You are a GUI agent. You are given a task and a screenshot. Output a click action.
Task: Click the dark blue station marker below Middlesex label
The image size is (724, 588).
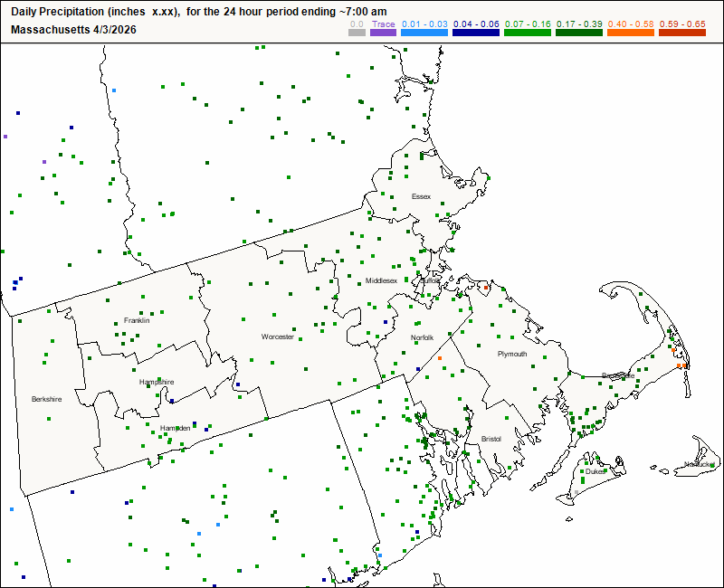click(x=386, y=322)
